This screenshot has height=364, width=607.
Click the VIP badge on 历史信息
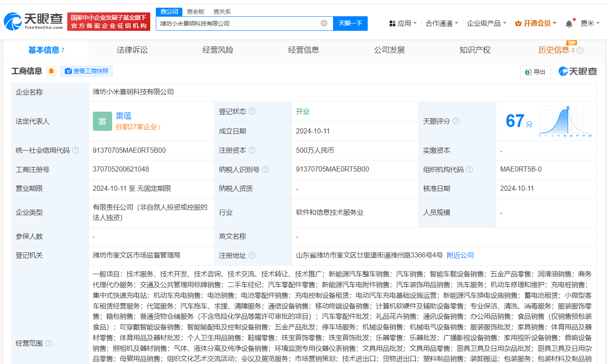point(572,43)
